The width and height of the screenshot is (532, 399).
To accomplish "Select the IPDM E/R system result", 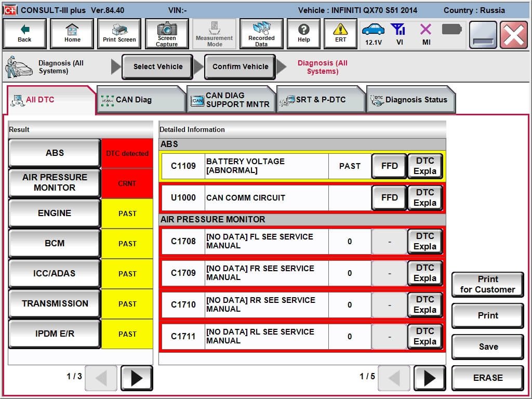I will pos(55,334).
